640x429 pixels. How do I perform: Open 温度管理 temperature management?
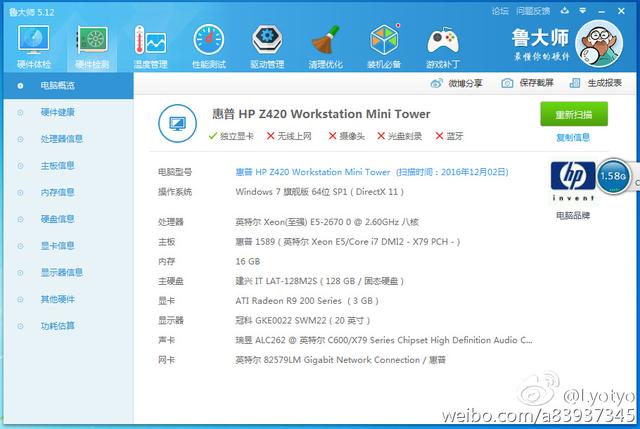coord(151,46)
